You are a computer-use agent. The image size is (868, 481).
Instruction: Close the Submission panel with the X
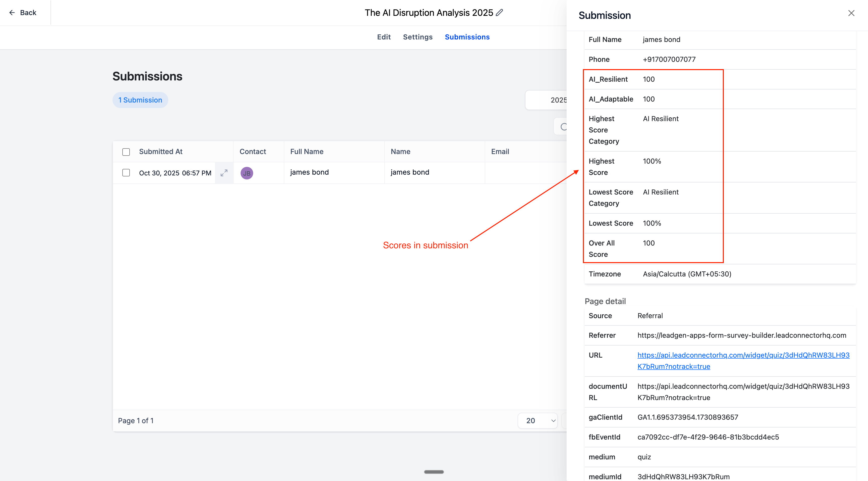click(851, 13)
